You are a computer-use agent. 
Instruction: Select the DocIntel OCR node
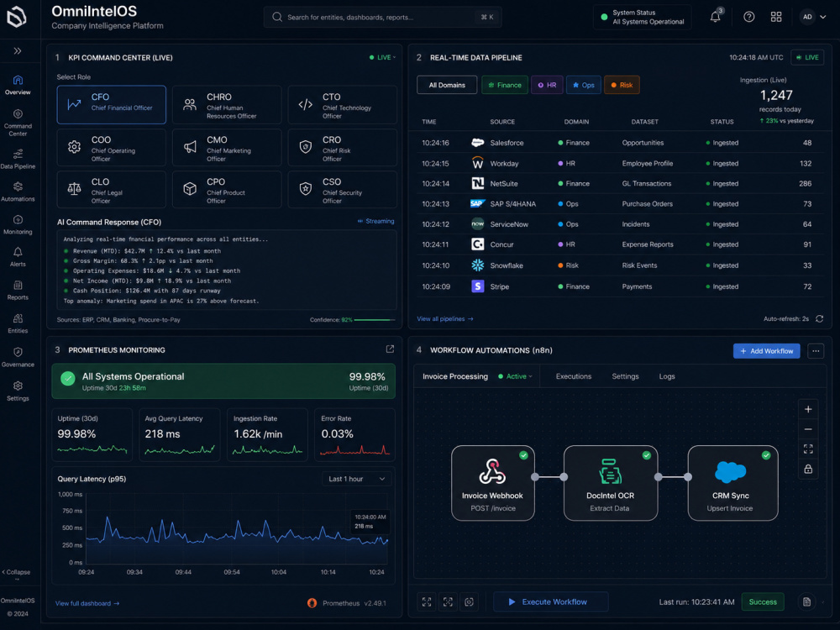pyautogui.click(x=610, y=483)
